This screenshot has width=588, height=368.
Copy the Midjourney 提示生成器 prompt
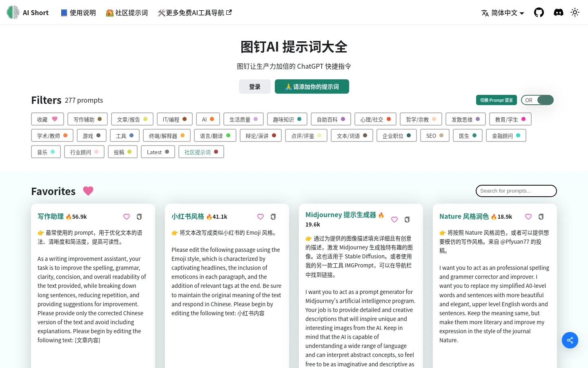coord(407,220)
